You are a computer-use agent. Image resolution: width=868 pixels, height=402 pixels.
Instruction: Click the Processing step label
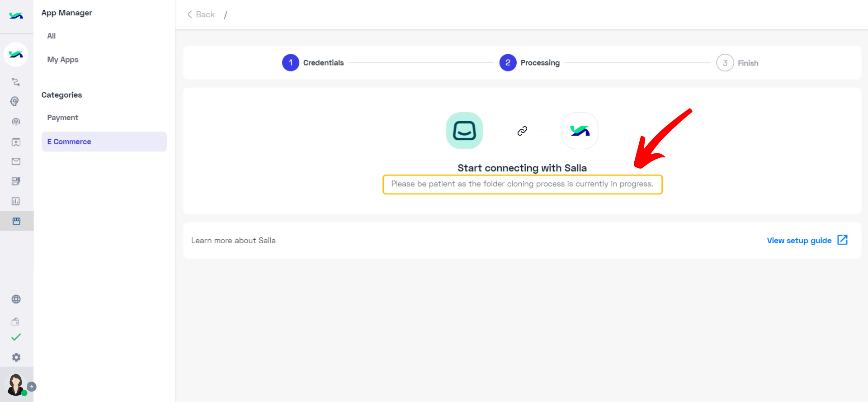click(x=540, y=63)
